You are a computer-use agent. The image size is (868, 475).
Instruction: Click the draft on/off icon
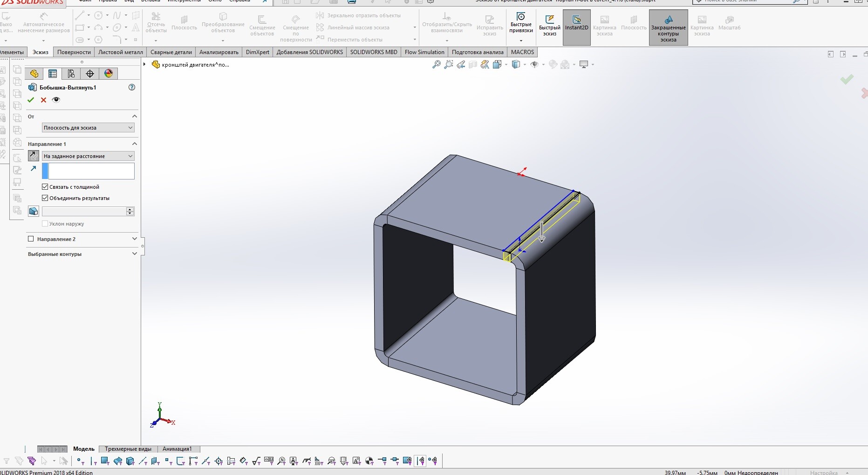coord(34,211)
